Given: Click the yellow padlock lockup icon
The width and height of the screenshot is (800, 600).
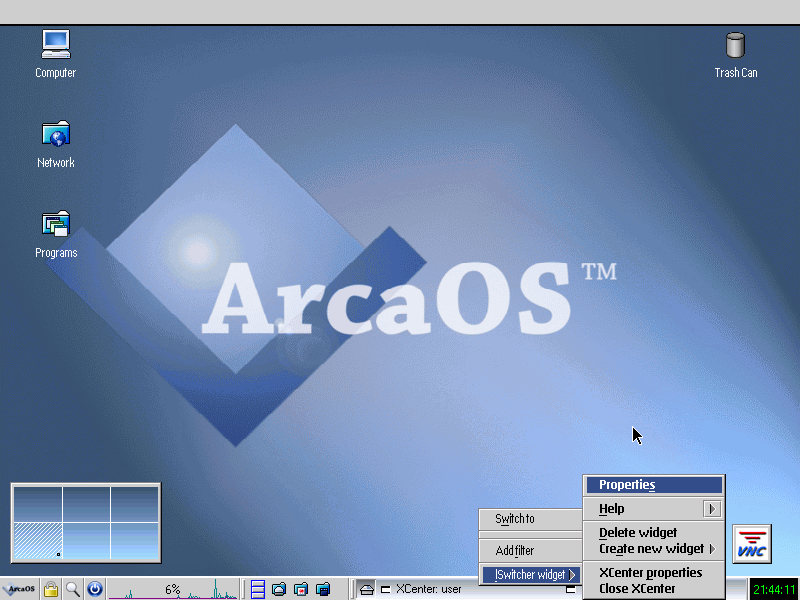Looking at the screenshot, I should 51,589.
